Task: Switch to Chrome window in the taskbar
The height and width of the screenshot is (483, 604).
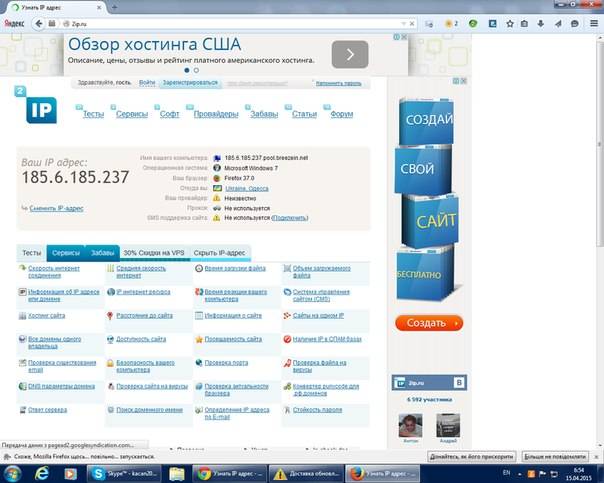Action: pos(229,474)
